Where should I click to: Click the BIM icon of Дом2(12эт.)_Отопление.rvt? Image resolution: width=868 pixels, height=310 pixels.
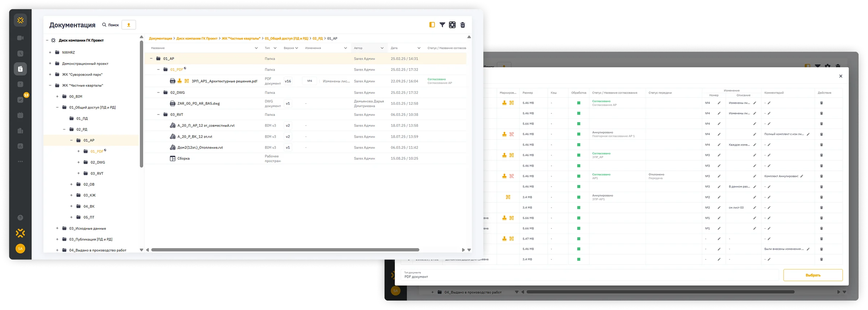click(173, 147)
